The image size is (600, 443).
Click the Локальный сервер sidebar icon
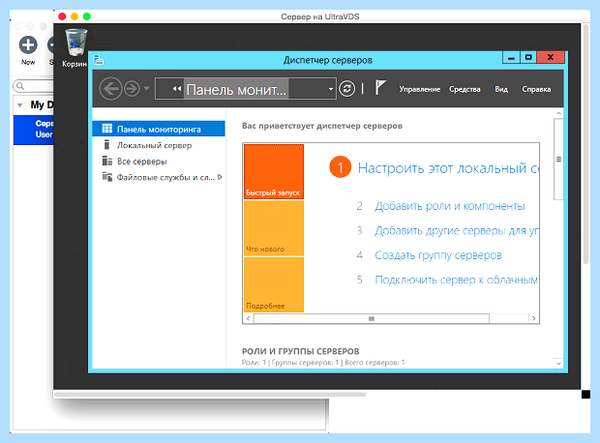107,145
